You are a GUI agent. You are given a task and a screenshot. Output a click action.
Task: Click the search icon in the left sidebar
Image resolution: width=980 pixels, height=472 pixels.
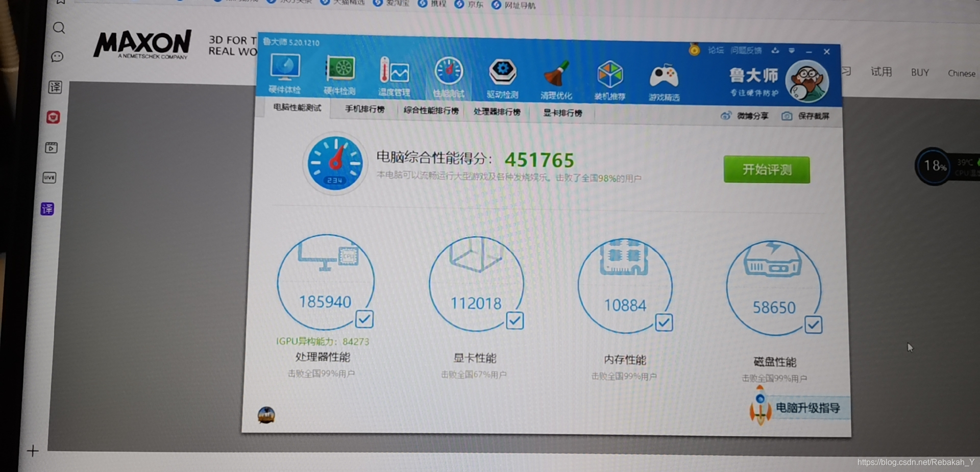(58, 28)
